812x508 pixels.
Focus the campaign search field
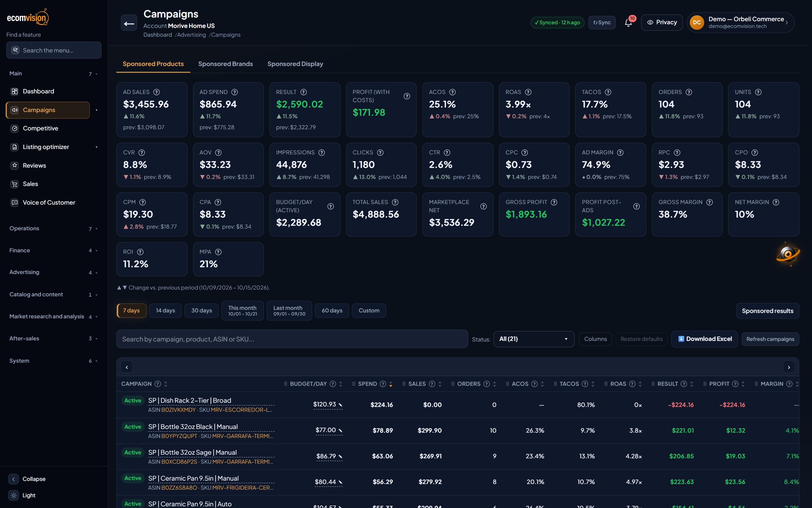pos(292,339)
